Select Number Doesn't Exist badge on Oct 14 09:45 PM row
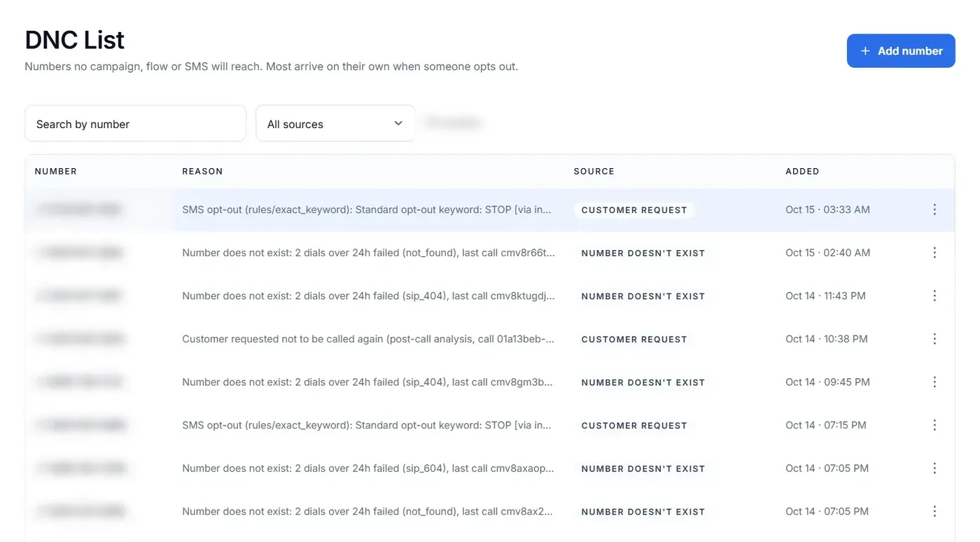 [x=643, y=382]
